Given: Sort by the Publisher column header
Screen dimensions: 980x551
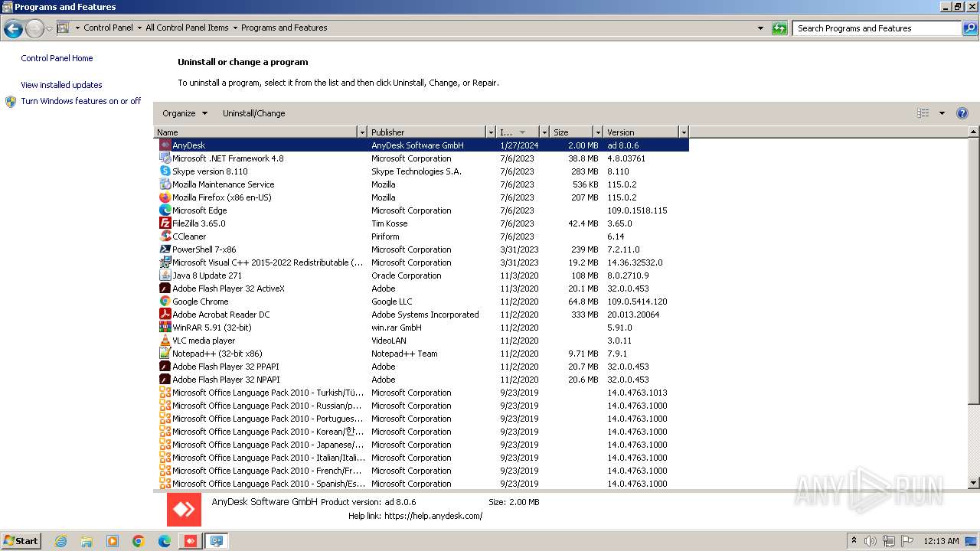Looking at the screenshot, I should tap(427, 132).
